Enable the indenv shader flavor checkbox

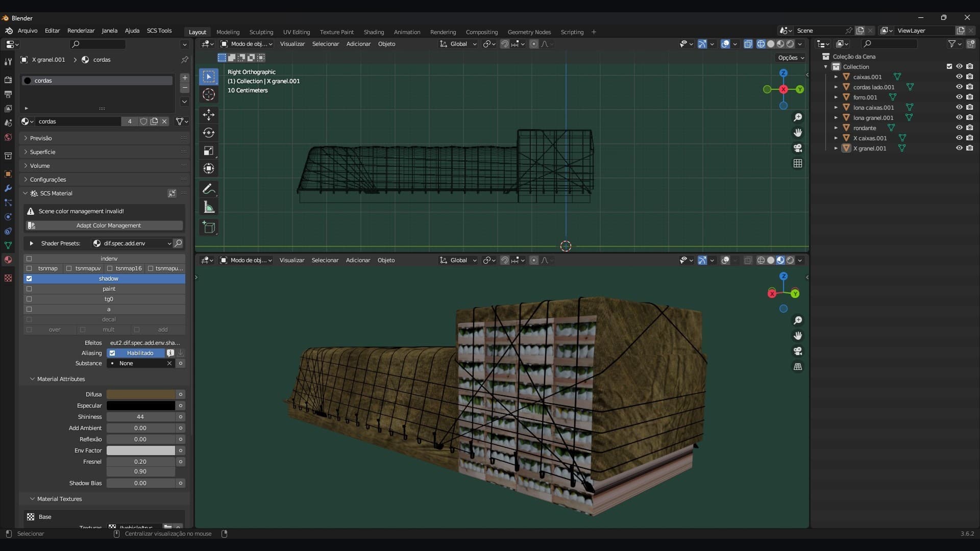tap(29, 259)
